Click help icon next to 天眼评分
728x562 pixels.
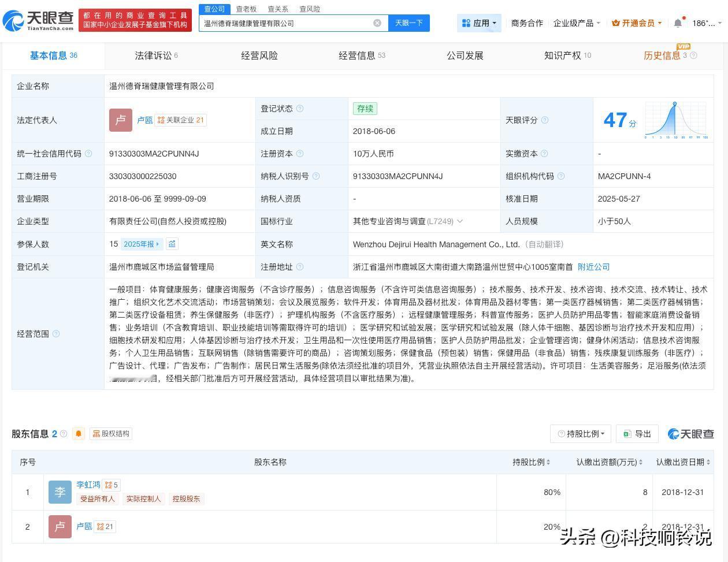(544, 120)
